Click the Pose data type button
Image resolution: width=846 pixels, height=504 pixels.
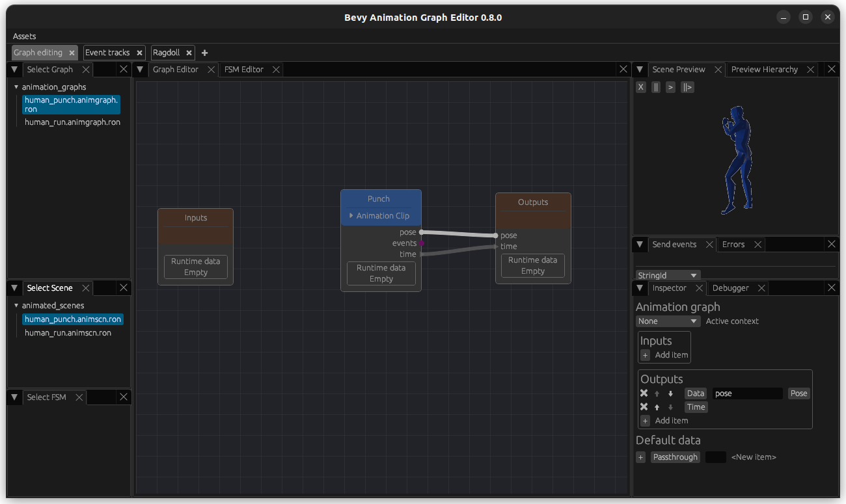point(798,393)
